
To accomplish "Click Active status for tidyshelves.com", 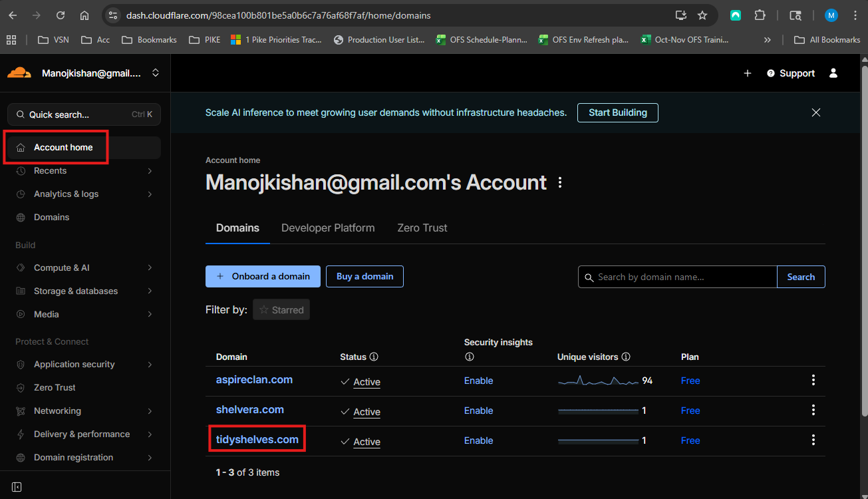I will coord(366,442).
